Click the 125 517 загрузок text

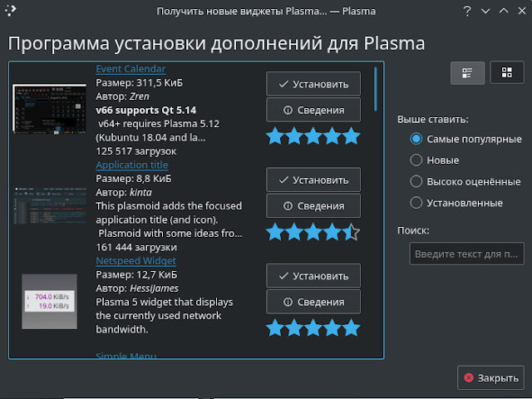136,151
